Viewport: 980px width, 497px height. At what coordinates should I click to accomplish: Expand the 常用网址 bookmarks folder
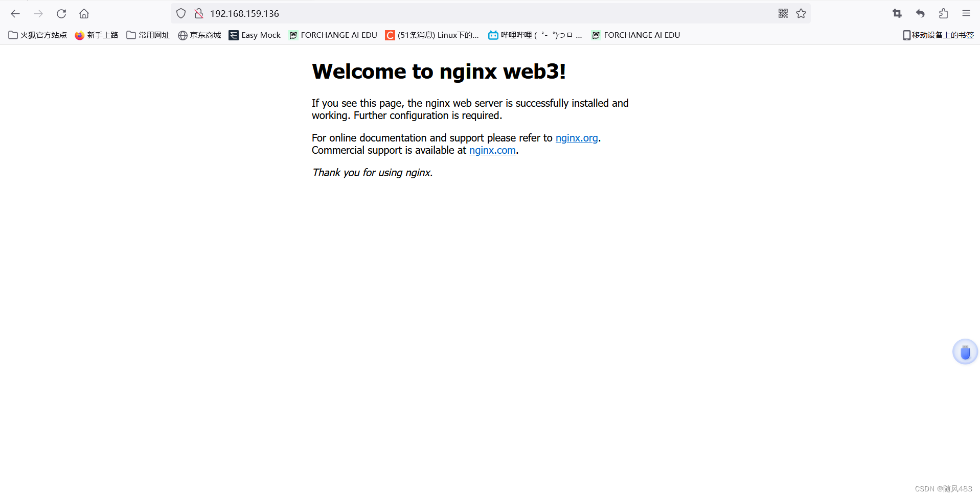(147, 35)
